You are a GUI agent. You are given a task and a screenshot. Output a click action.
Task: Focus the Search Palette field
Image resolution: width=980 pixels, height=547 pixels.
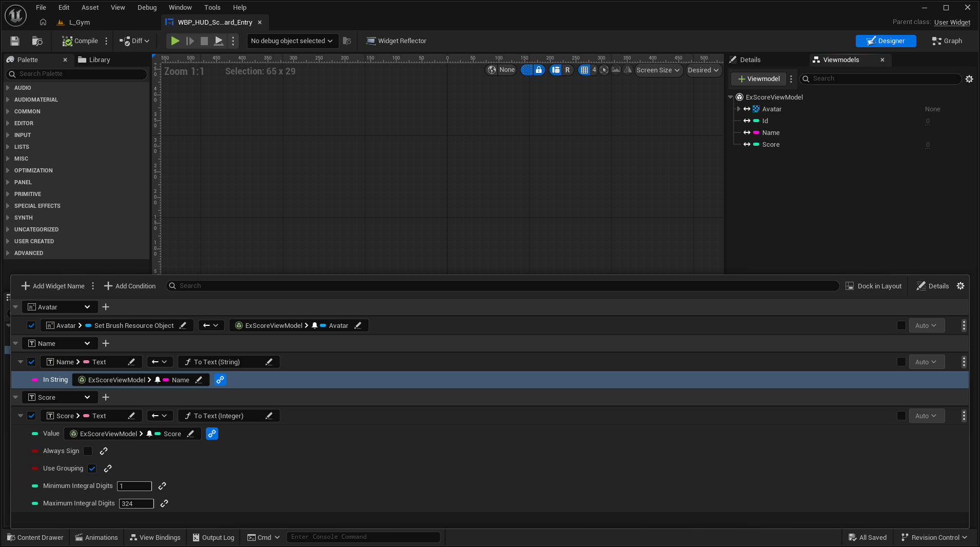pyautogui.click(x=77, y=74)
